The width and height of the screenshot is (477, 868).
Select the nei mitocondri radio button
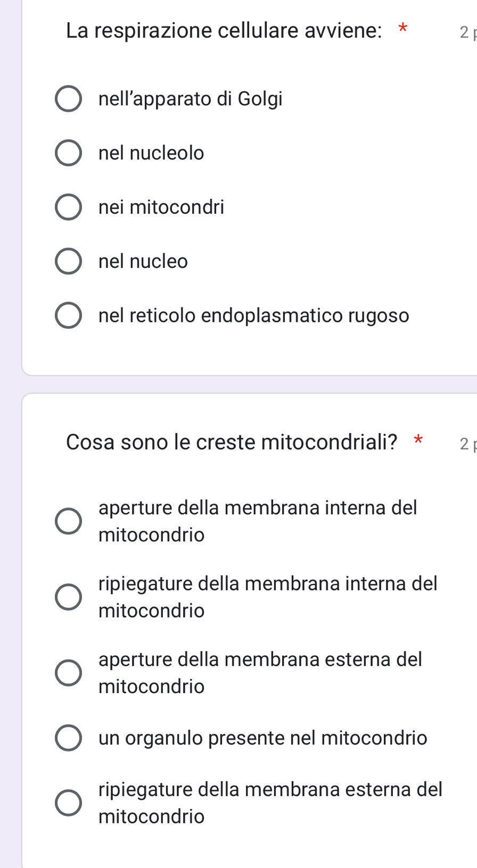[69, 207]
